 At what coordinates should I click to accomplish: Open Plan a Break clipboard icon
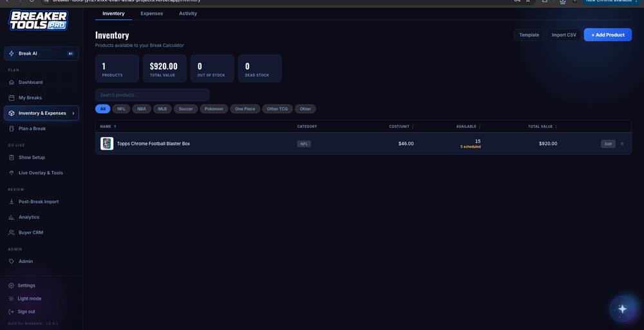point(12,129)
